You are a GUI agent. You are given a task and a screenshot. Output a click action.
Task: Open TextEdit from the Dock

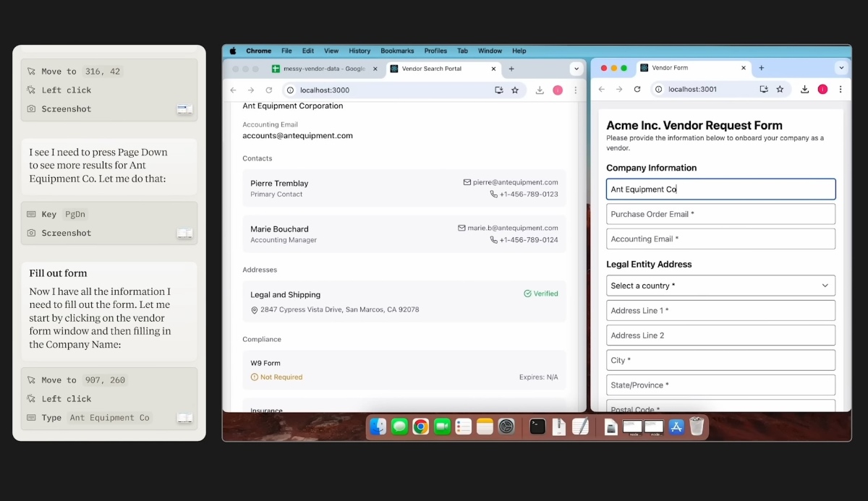(x=580, y=427)
